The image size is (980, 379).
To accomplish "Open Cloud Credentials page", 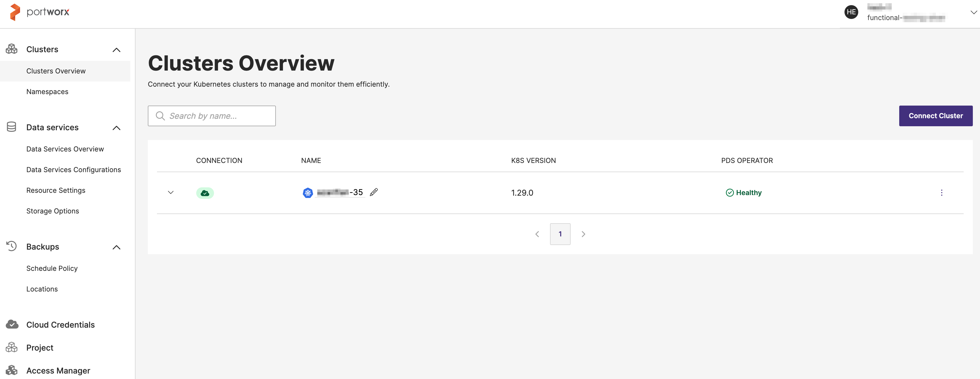I will [60, 324].
